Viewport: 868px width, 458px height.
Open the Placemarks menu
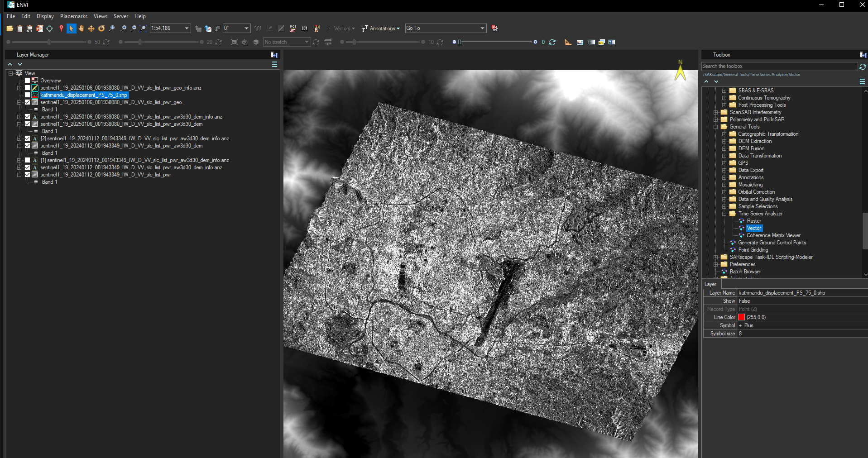click(74, 16)
